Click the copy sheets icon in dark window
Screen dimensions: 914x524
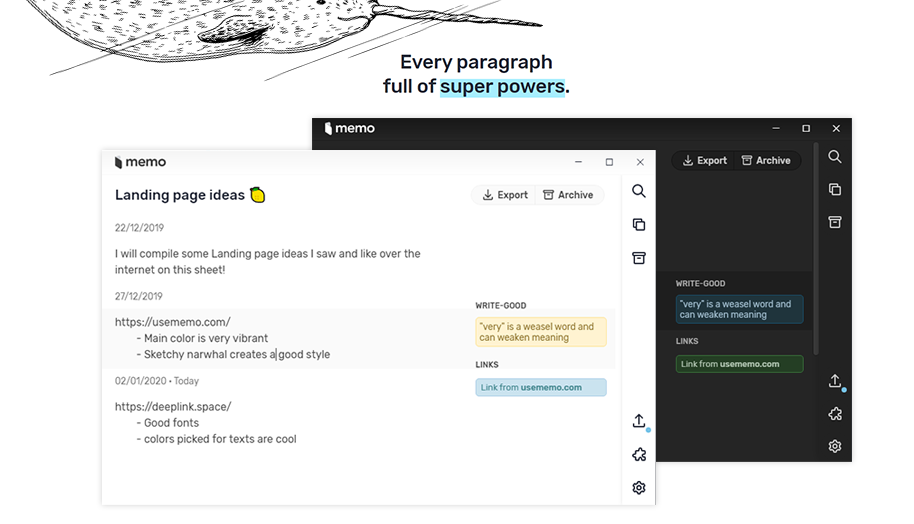click(x=835, y=189)
